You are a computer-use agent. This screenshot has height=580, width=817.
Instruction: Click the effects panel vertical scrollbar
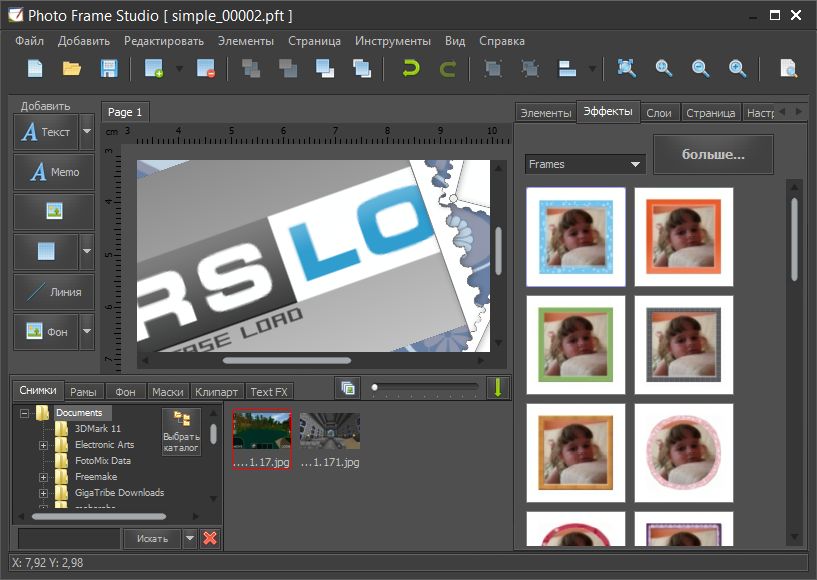(x=794, y=240)
